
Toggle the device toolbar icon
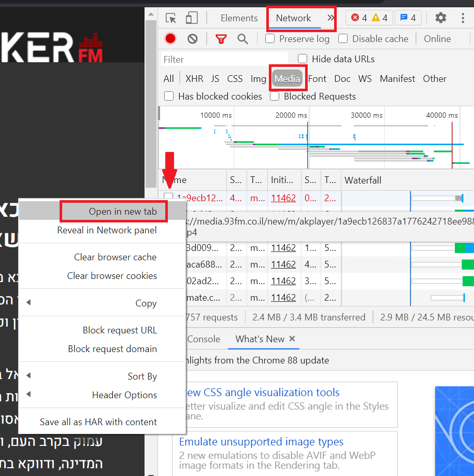coord(192,18)
